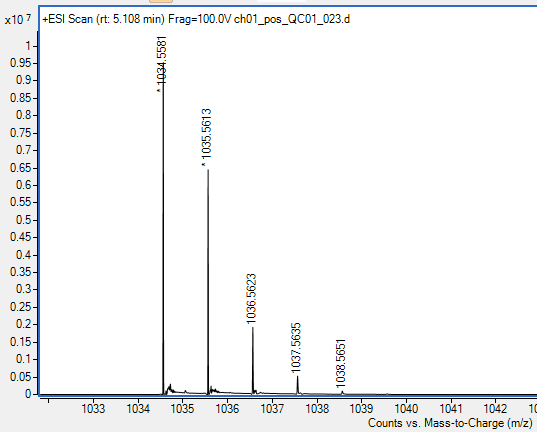Click the 1036.5623 peak annotation
Screen dimensions: 537x432
click(x=251, y=298)
